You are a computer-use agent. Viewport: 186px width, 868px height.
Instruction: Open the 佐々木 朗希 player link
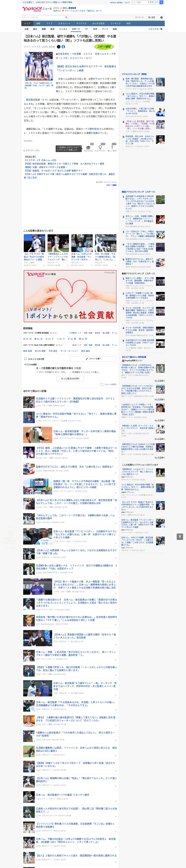click(x=40, y=351)
